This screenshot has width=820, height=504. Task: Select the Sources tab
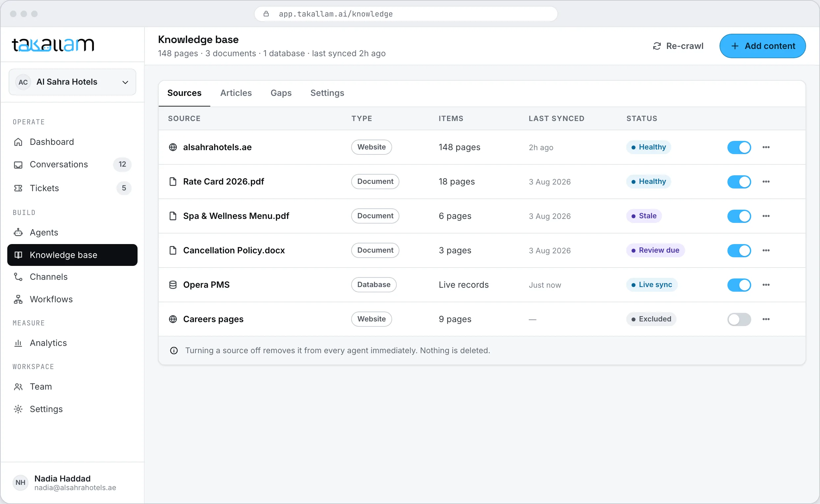(x=184, y=93)
